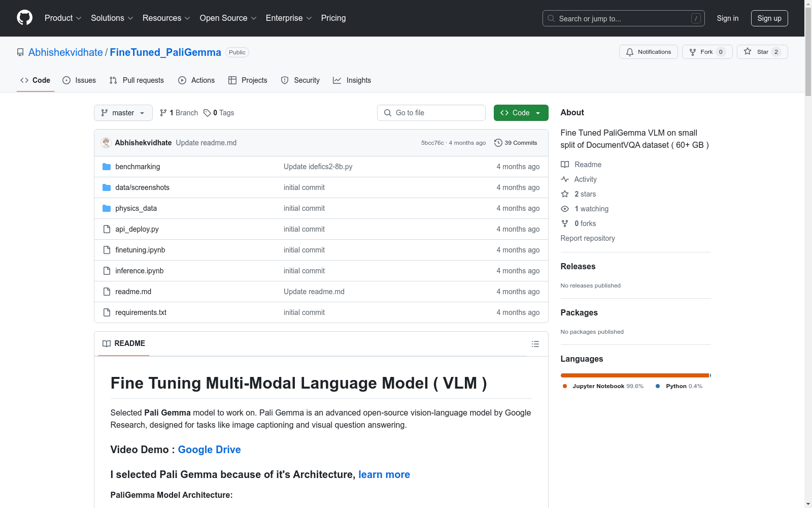Click the repository icon beside owner name

tap(20, 52)
